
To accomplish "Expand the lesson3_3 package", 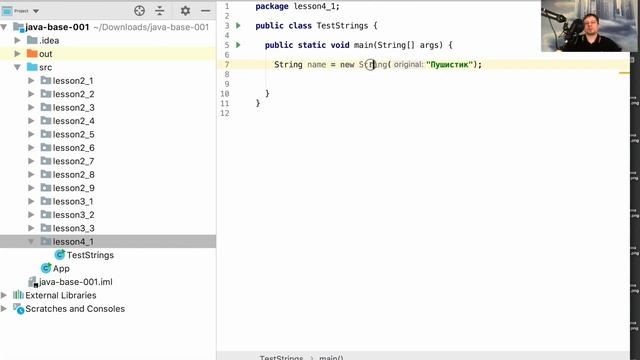I will pos(31,228).
